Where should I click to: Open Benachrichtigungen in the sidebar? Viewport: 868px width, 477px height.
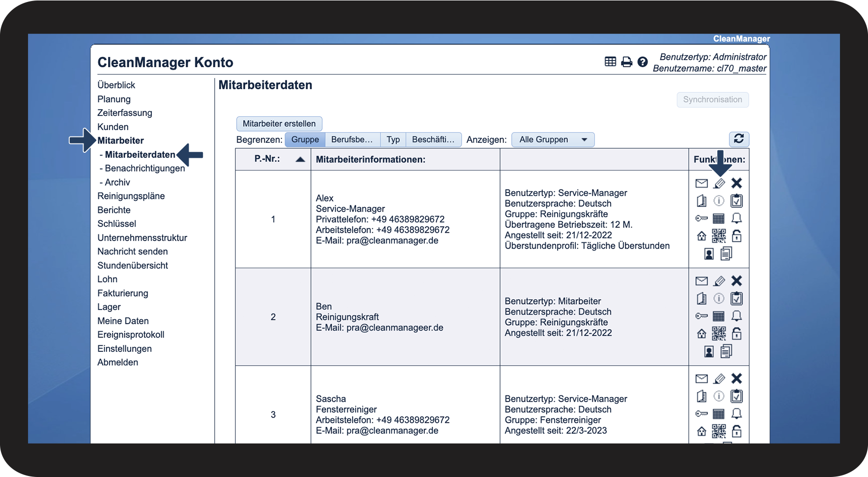pyautogui.click(x=145, y=168)
